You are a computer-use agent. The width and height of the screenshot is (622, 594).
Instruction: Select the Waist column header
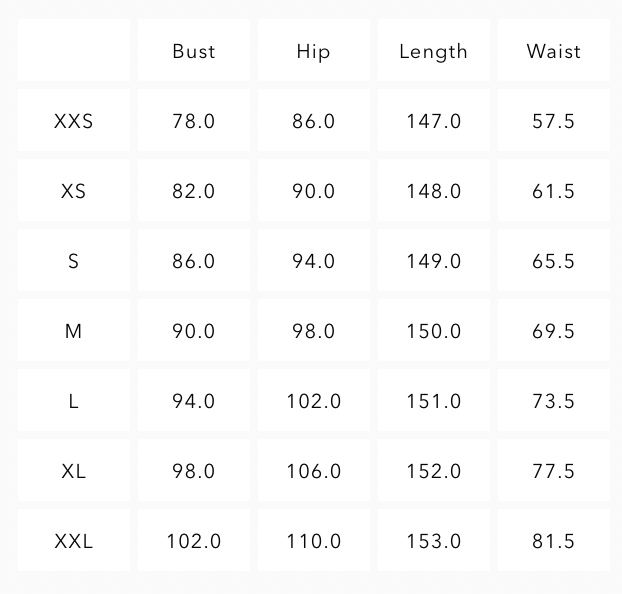(x=553, y=51)
